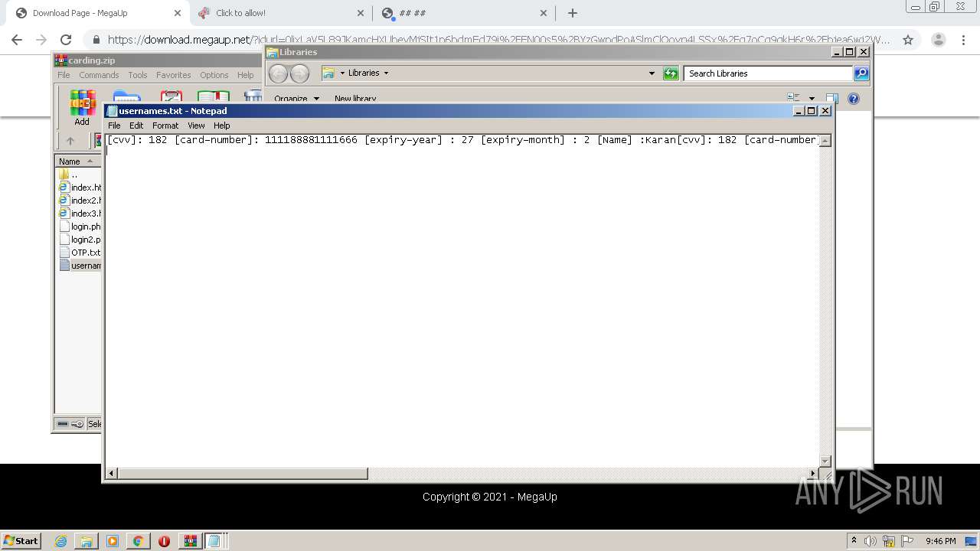Select usernames file in WinRAR list

tap(80, 266)
